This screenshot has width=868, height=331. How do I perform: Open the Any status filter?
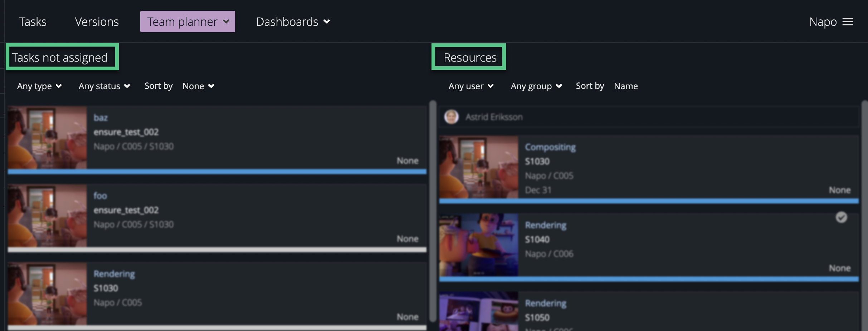click(104, 86)
